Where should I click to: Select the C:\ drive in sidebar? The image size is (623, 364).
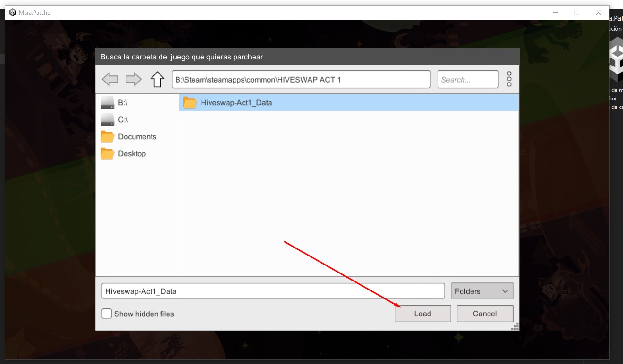(137, 120)
